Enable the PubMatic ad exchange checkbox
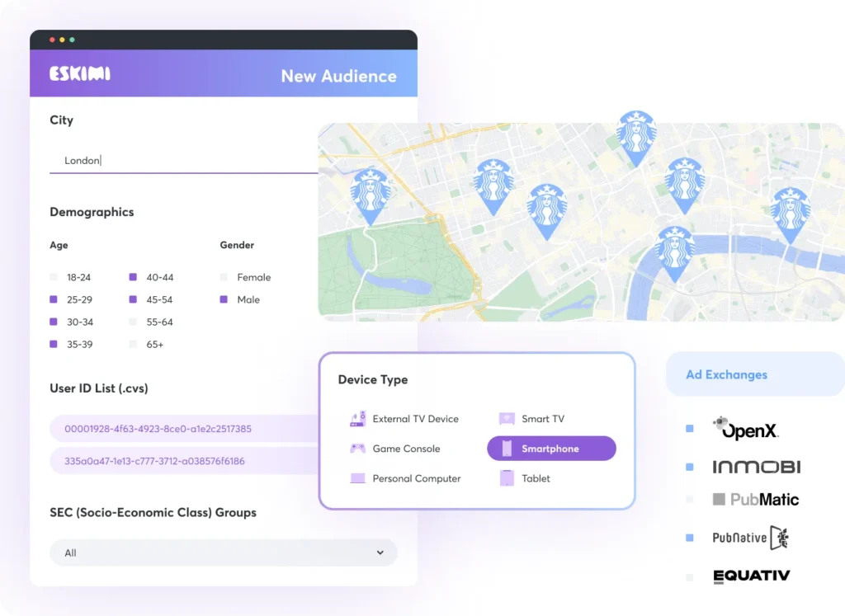Viewport: 845px width, 616px height. coord(689,499)
